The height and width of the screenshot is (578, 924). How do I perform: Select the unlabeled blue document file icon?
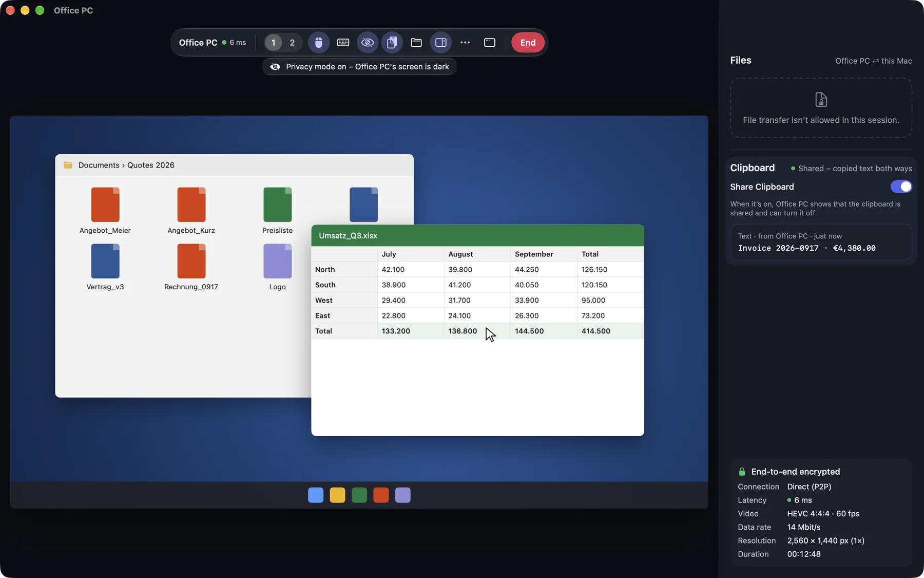[363, 204]
